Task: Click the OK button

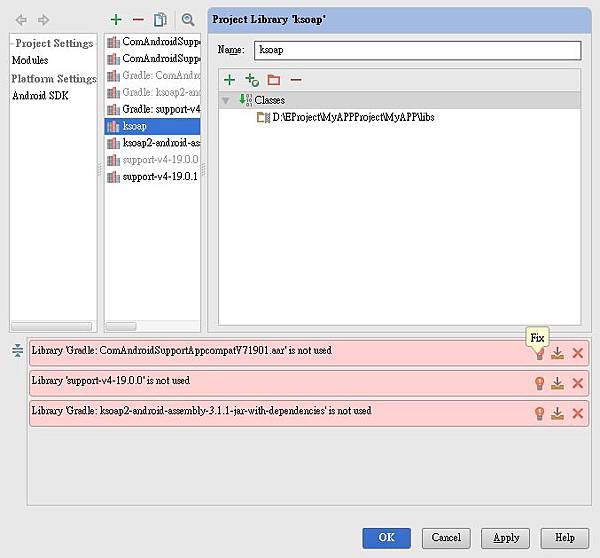Action: point(386,538)
